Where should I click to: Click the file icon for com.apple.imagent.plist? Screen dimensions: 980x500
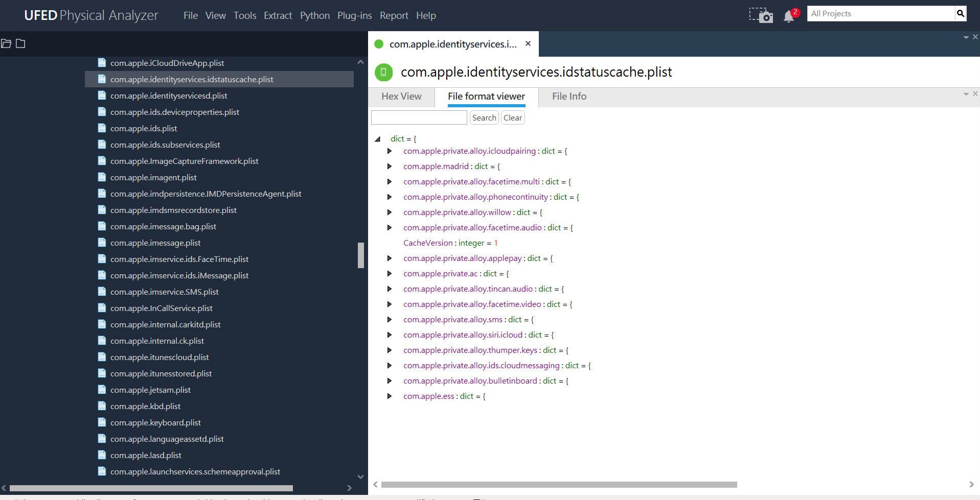(x=102, y=177)
